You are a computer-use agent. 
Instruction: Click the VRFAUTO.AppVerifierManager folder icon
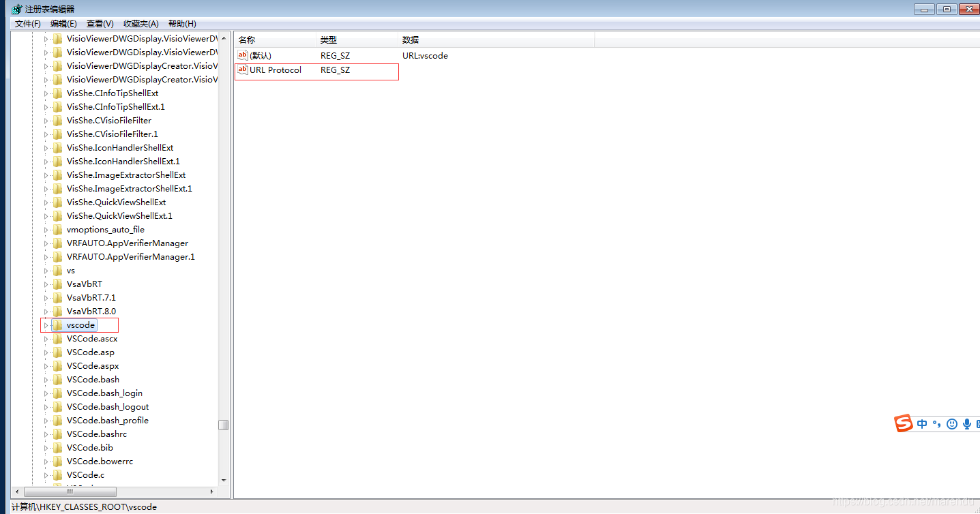(x=58, y=243)
